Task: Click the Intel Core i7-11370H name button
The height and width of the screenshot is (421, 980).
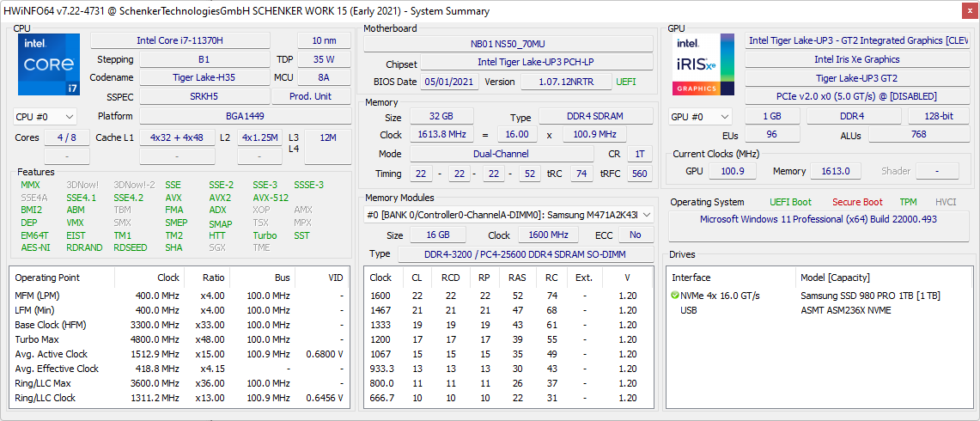Action: point(180,40)
